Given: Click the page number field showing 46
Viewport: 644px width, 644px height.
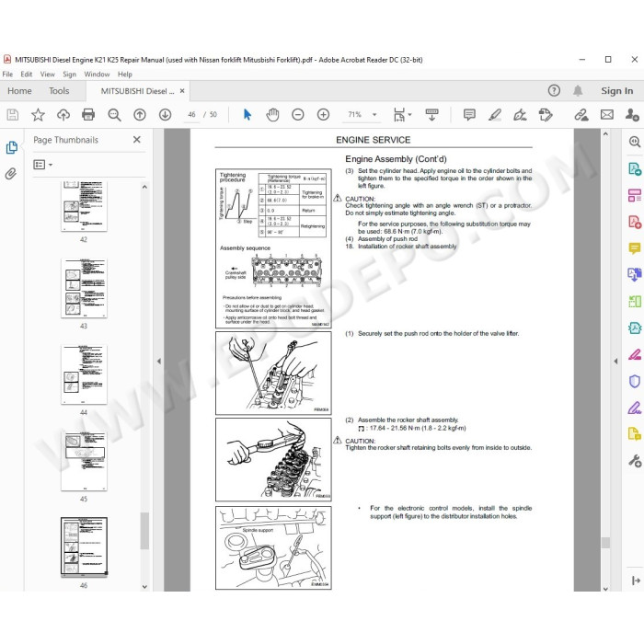Looking at the screenshot, I should [x=191, y=115].
